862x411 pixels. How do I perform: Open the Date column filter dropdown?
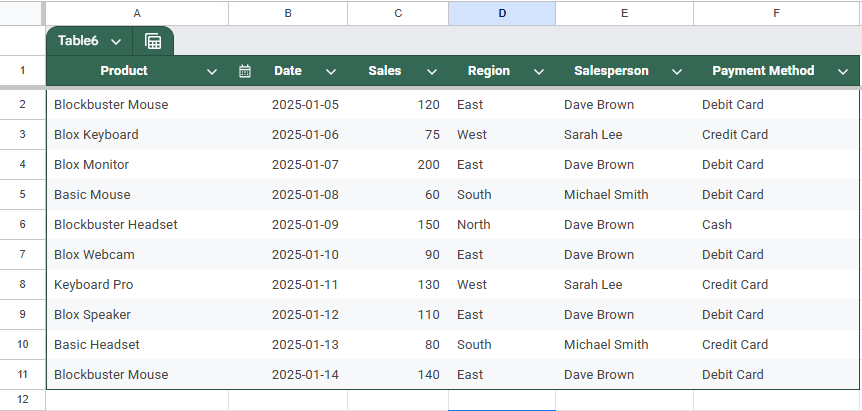331,71
